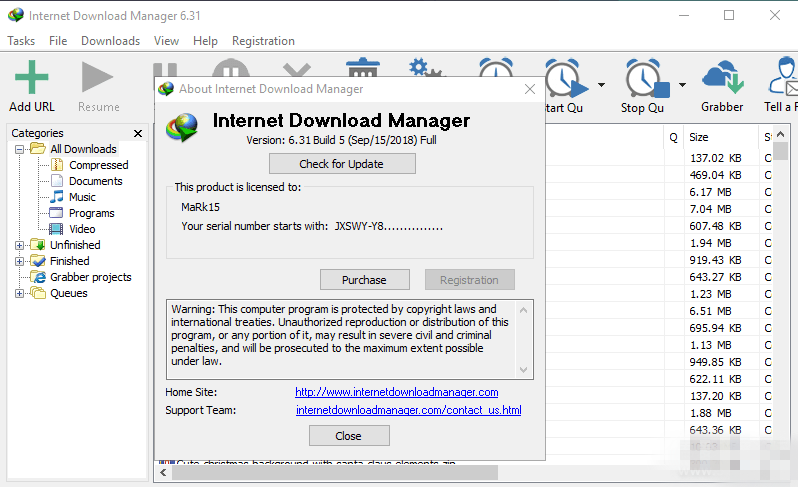This screenshot has width=798, height=487.
Task: Select the row sized 1.94 MB
Action: coord(710,243)
